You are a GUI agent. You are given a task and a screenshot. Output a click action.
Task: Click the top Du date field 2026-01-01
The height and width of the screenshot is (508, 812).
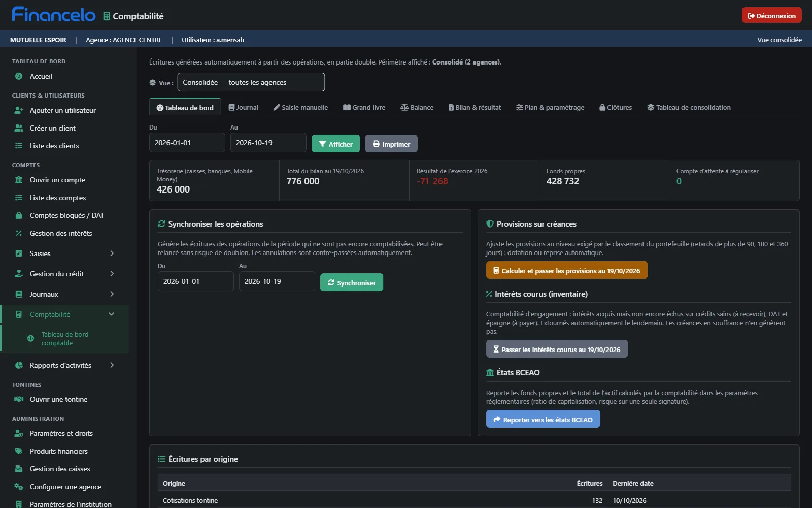click(187, 143)
